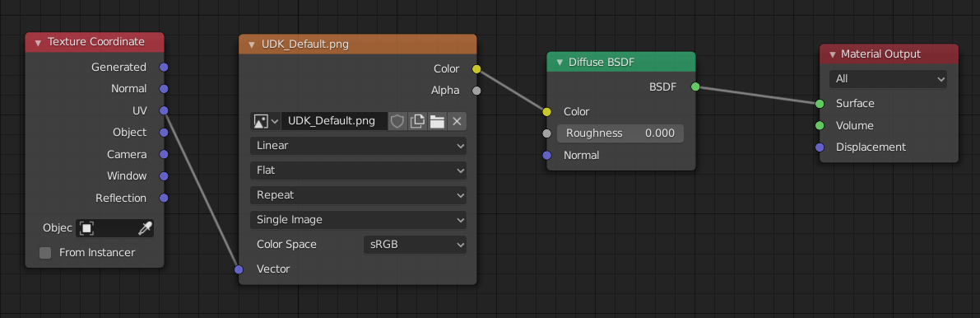This screenshot has height=318, width=980.
Task: Click the BSDF output socket
Action: point(695,87)
